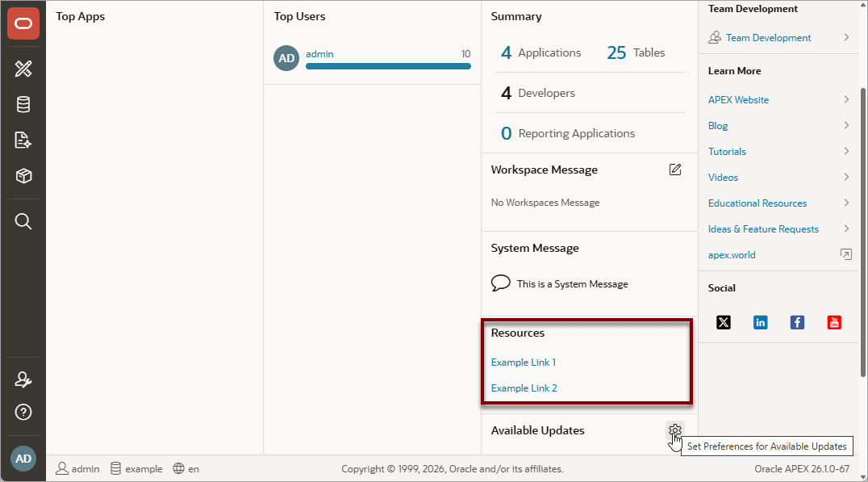Click the Blog row chevron

(x=846, y=125)
